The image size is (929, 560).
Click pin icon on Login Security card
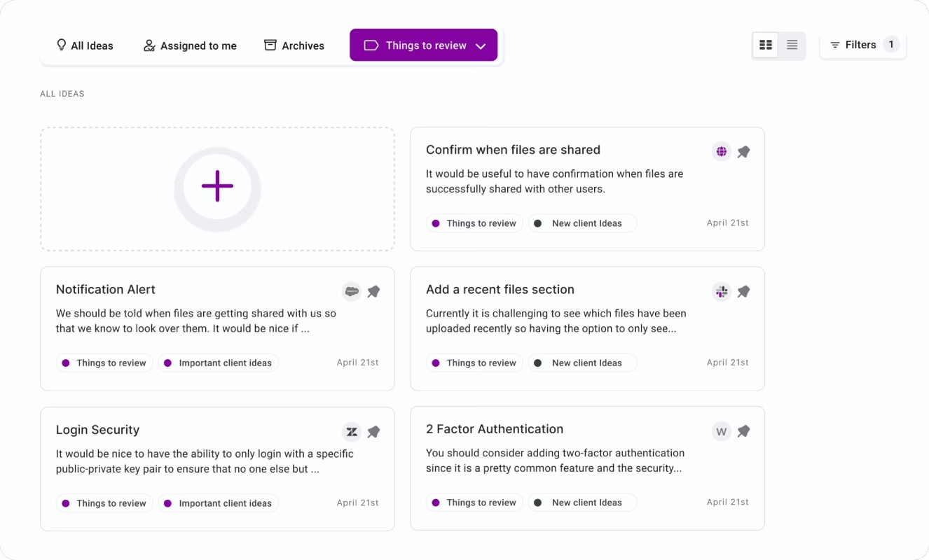click(373, 432)
